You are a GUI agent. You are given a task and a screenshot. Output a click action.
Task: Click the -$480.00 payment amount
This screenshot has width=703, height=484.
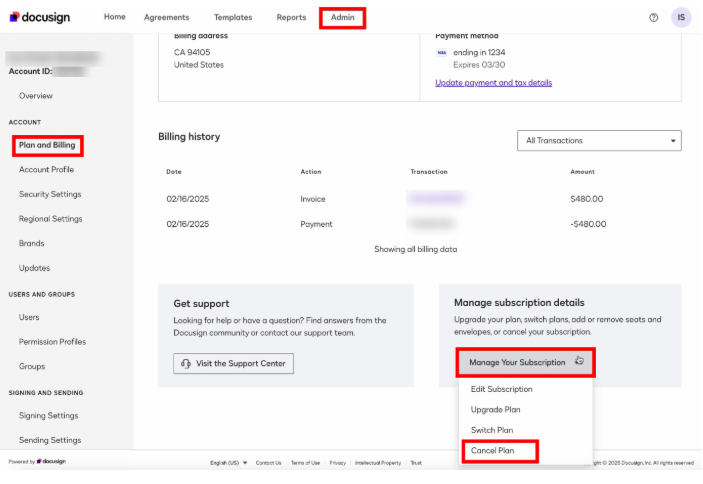[588, 224]
